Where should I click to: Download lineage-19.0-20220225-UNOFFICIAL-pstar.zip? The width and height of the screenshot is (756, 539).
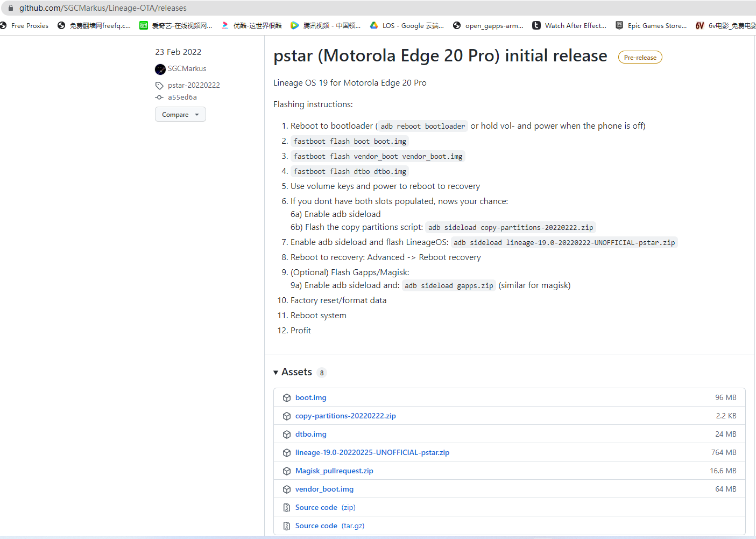(x=372, y=453)
